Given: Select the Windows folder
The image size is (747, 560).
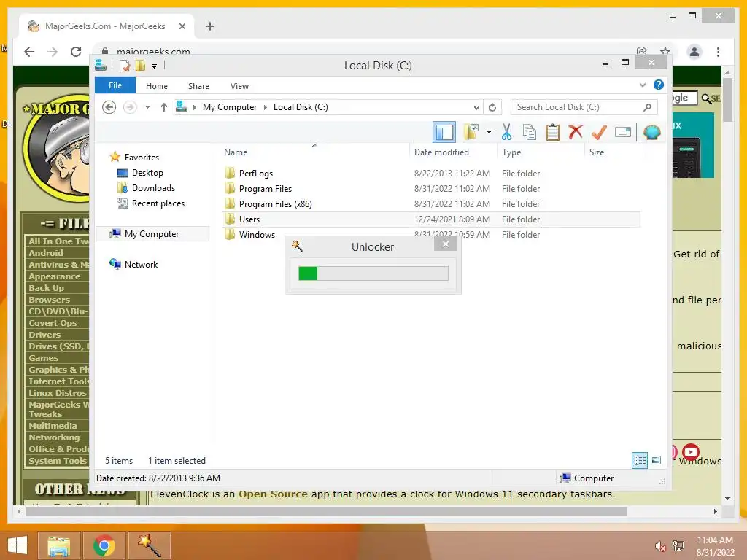Looking at the screenshot, I should coord(257,234).
